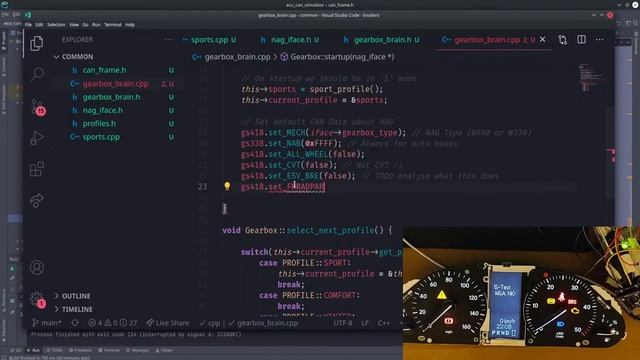
Task: Open Source Control view with 15 badge
Action: pos(38,107)
